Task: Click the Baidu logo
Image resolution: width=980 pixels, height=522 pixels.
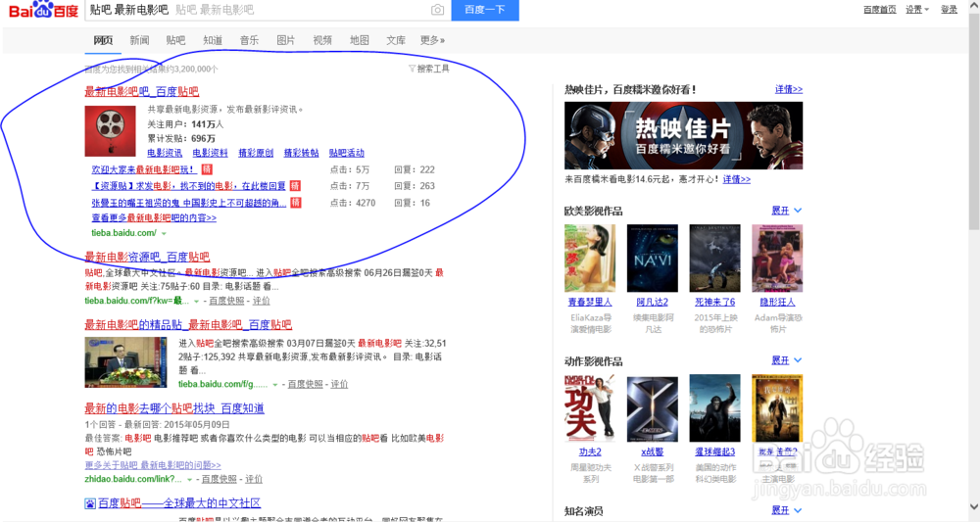Action: click(43, 10)
